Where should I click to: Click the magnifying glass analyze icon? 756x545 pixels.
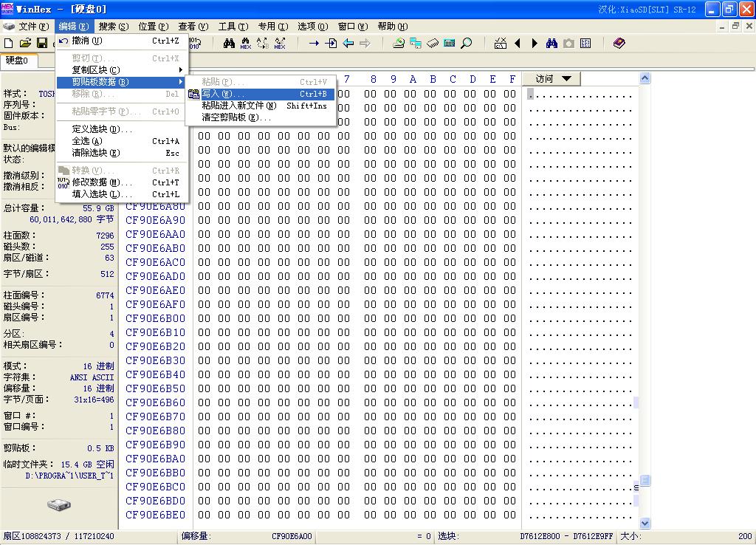[x=467, y=44]
